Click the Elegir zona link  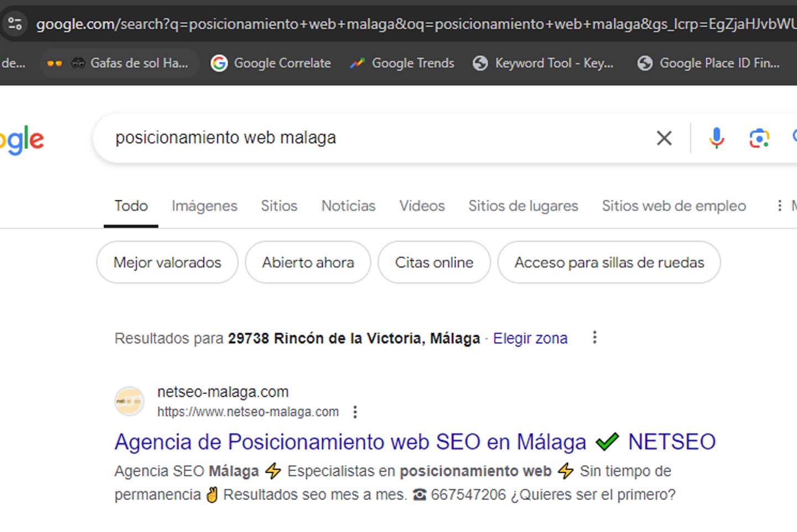530,338
